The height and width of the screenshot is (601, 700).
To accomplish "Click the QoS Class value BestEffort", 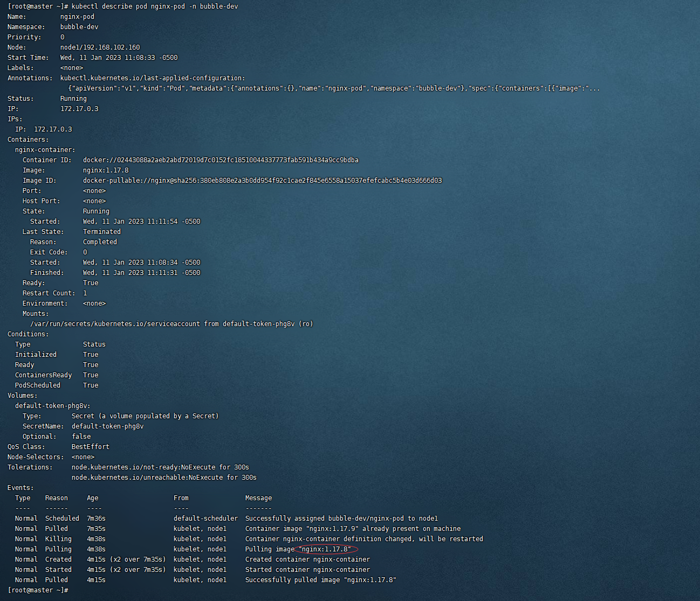I will pos(91,447).
